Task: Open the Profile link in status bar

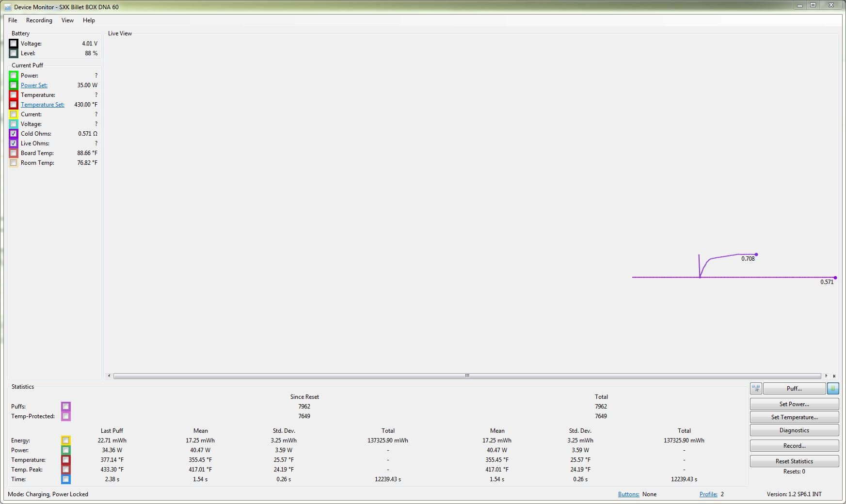Action: [708, 494]
